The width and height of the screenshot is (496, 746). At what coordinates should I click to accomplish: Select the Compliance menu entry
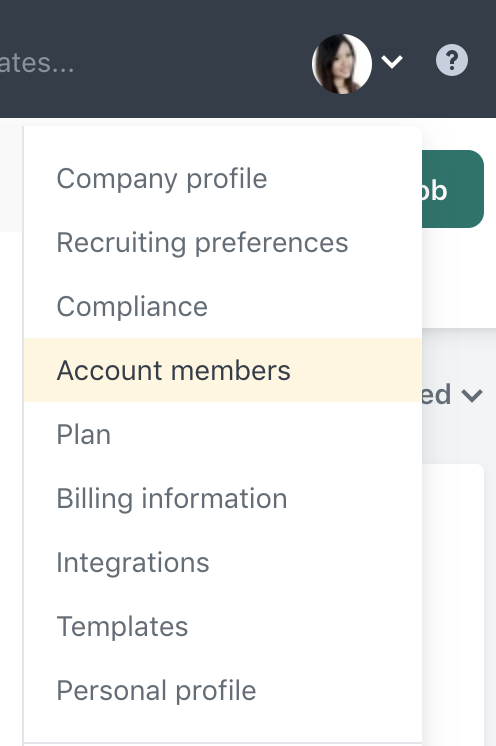click(132, 306)
